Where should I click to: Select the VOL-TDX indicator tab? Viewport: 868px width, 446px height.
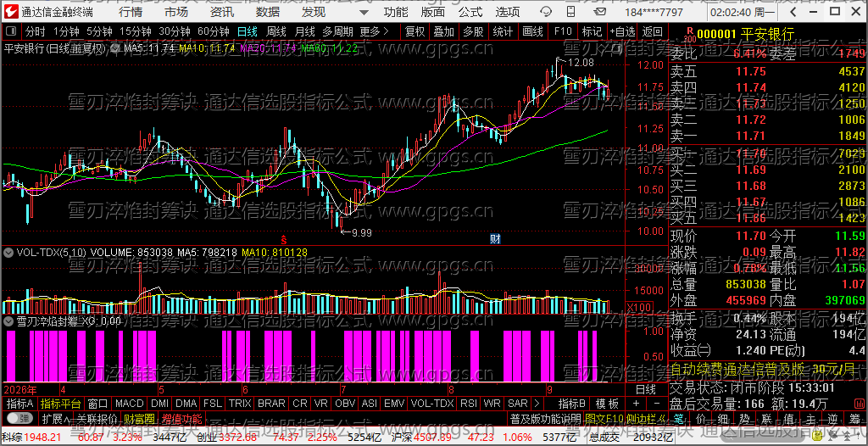point(431,404)
